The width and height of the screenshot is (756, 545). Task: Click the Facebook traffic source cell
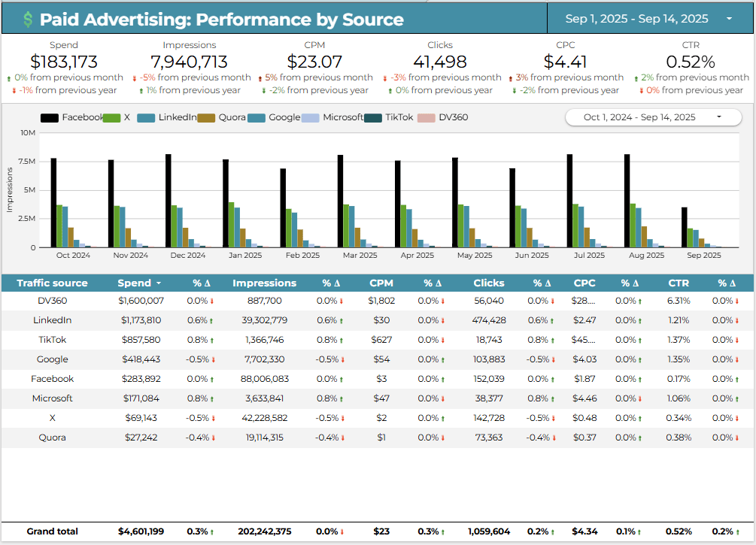pyautogui.click(x=52, y=379)
